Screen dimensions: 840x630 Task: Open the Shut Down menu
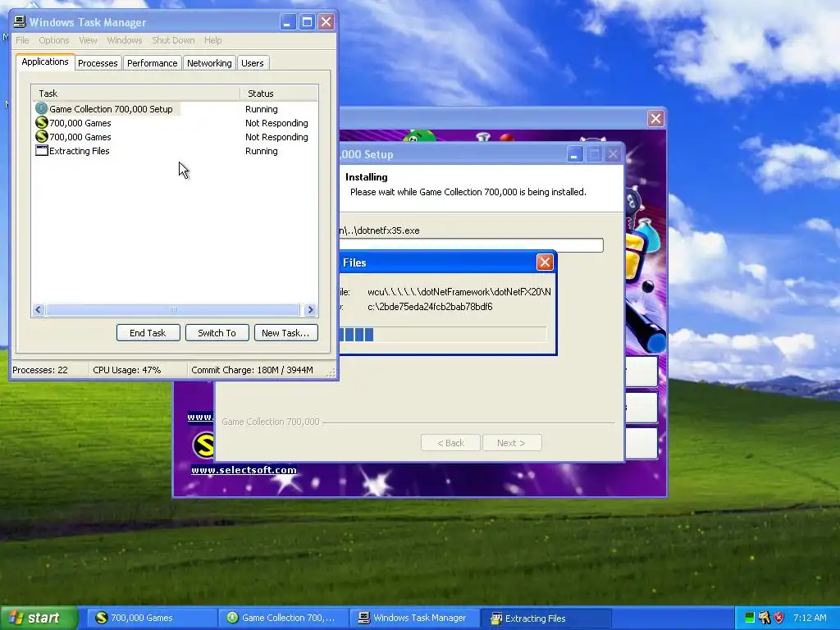(x=173, y=41)
